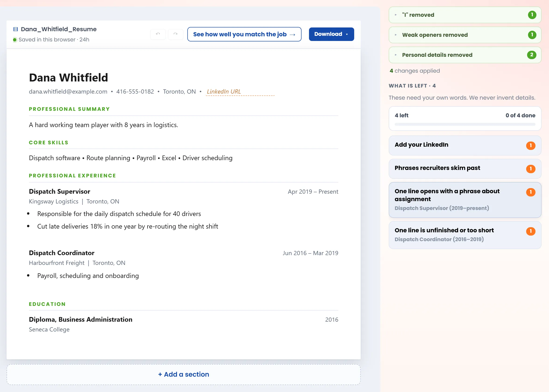Expand the Personal details removed group

pos(465,55)
